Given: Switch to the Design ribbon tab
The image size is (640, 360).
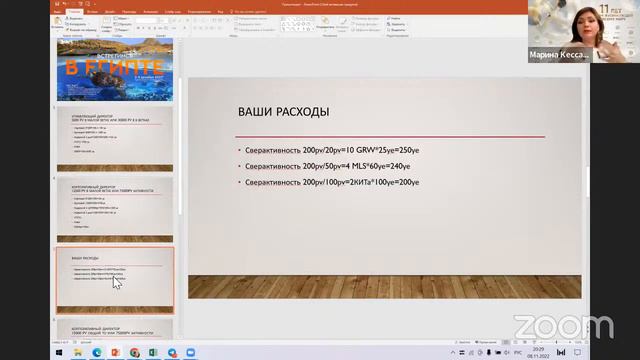Looking at the screenshot, I should tap(109, 12).
